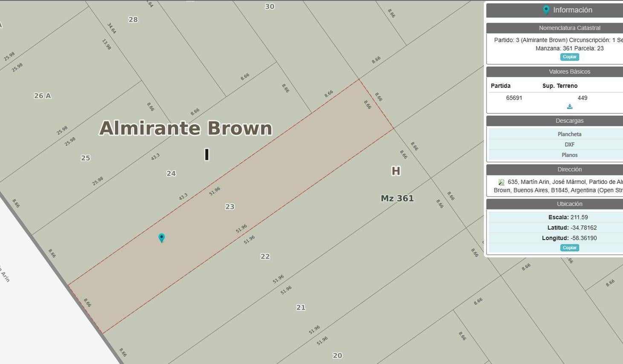Click the circumscription label I on map
The height and width of the screenshot is (364, 623).
pyautogui.click(x=207, y=154)
